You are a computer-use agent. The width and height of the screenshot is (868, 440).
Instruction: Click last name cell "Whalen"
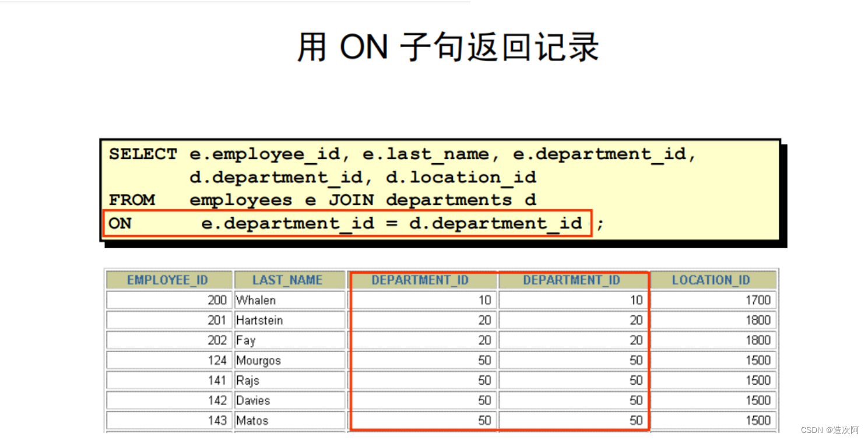tap(290, 300)
